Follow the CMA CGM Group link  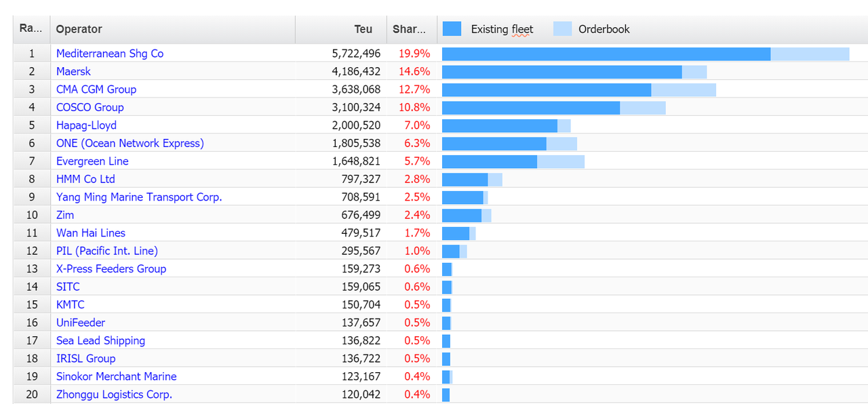click(96, 89)
